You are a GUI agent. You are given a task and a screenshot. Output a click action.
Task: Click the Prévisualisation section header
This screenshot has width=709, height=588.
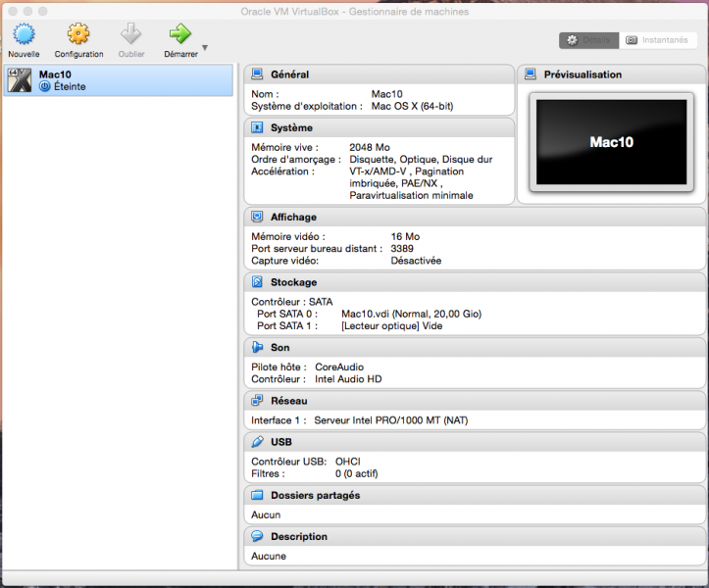tap(611, 74)
